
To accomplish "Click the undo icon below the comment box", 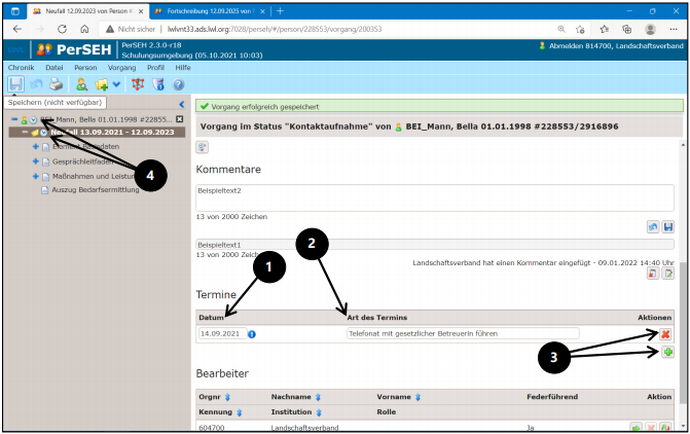I will coord(653,227).
